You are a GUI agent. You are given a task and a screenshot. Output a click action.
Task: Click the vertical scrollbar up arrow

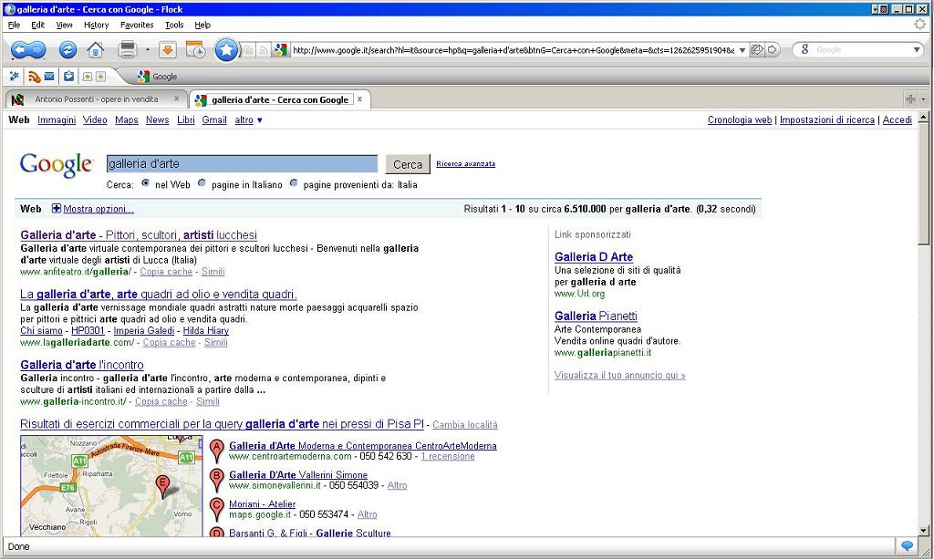923,117
